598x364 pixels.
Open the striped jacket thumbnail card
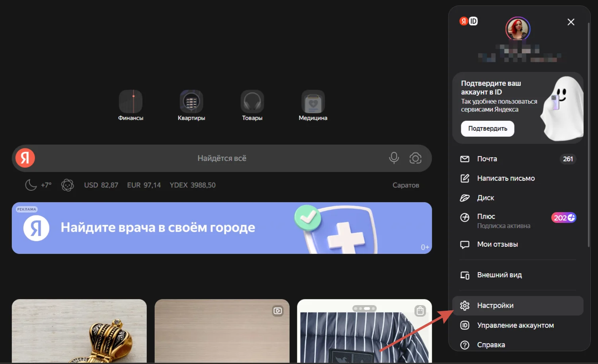[x=364, y=331]
